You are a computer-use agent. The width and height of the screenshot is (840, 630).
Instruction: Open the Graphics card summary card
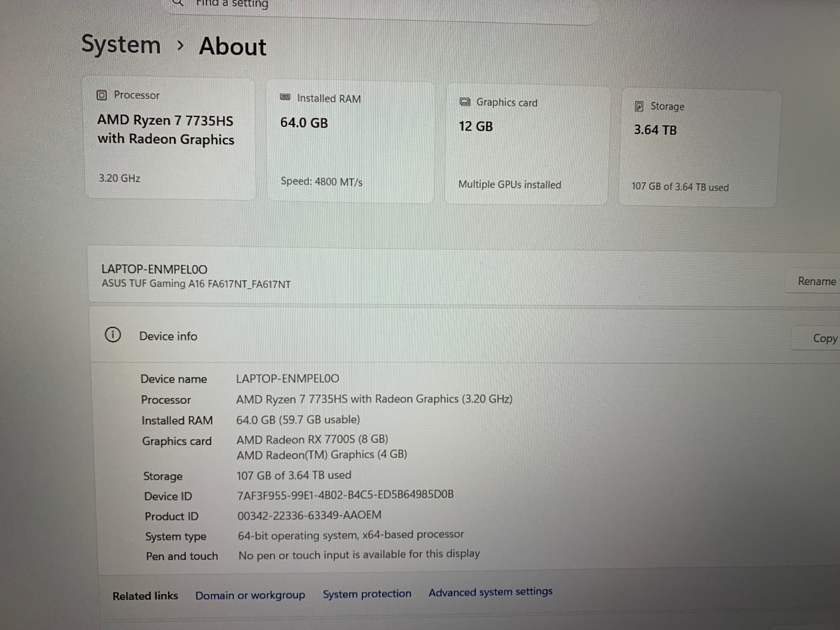tap(527, 145)
